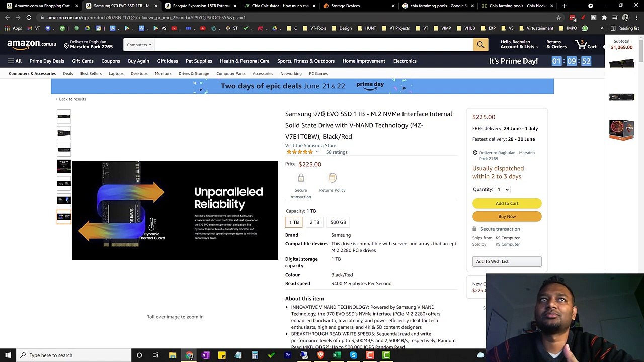Open OneNote from the taskbar
Viewport: 644px width, 362px height.
point(205,355)
